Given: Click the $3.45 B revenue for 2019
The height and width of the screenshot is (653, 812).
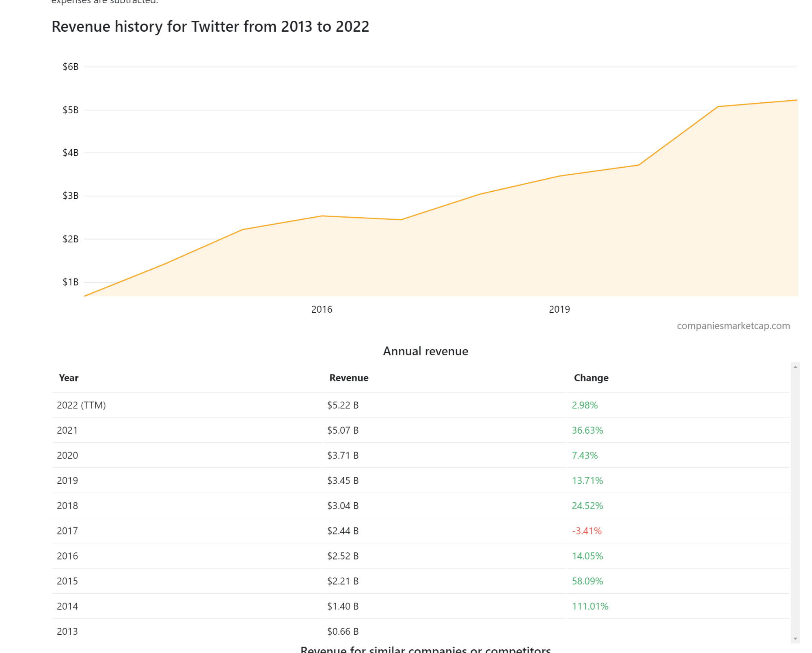Looking at the screenshot, I should [343, 481].
